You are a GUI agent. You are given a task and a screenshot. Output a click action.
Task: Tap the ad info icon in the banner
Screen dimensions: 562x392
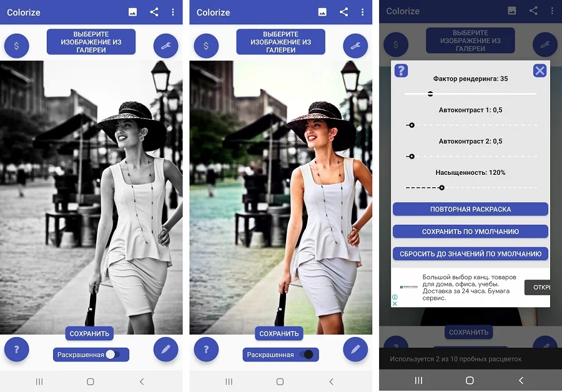click(395, 298)
